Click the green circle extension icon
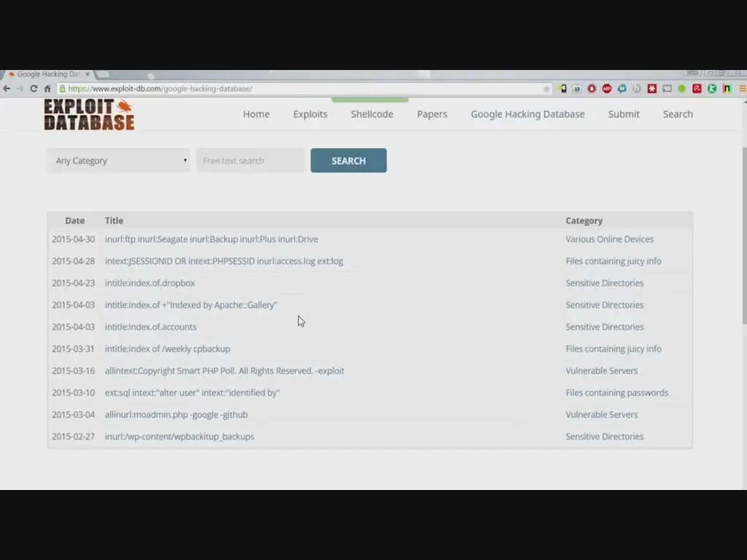This screenshot has width=747, height=560. 682,88
